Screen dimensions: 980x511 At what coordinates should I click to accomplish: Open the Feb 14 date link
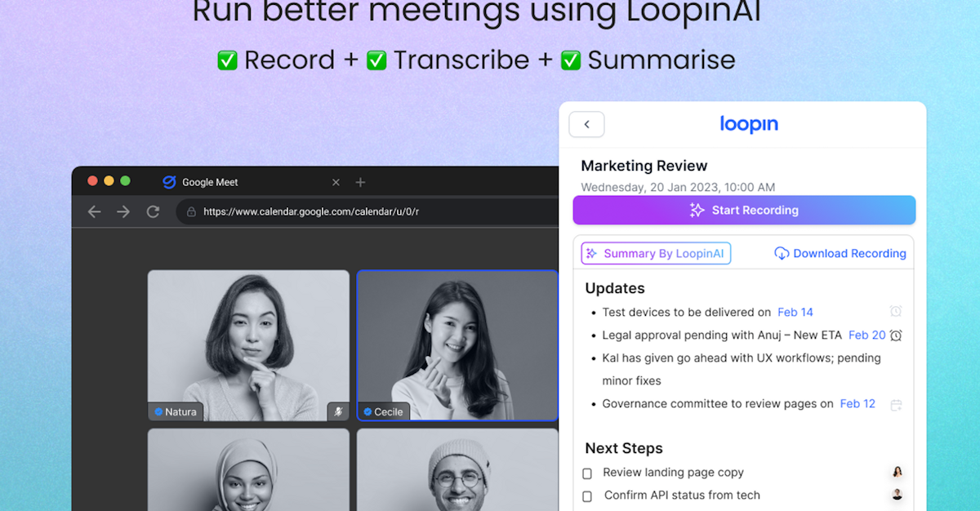(795, 312)
